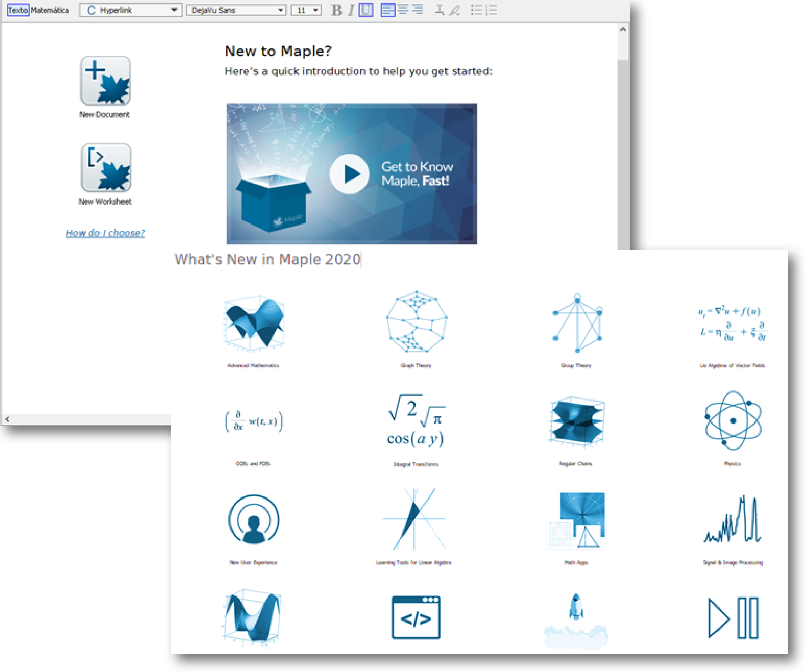Screen dimensions: 805x672
Task: Open the DejaVu Sans font dropdown
Action: point(280,10)
